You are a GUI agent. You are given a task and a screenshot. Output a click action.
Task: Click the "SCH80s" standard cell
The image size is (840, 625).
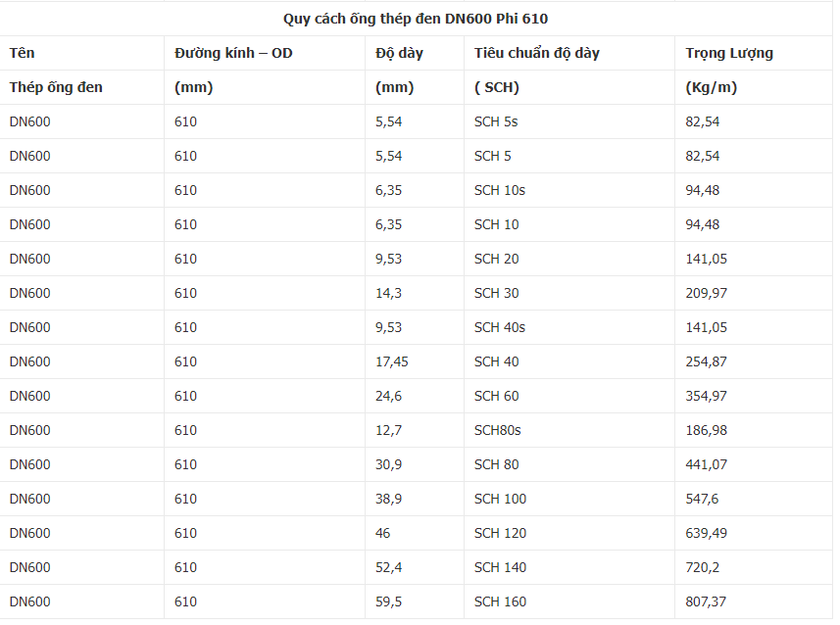coord(497,430)
